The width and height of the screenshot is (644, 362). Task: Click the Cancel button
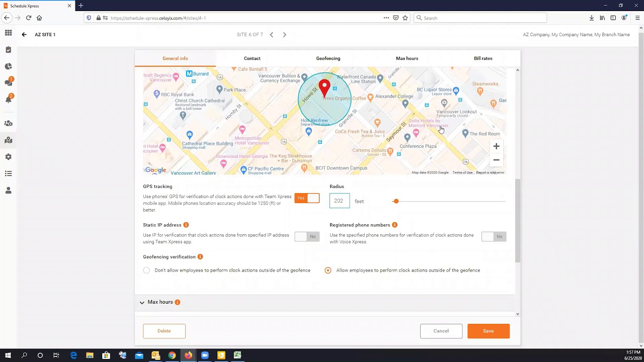441,331
